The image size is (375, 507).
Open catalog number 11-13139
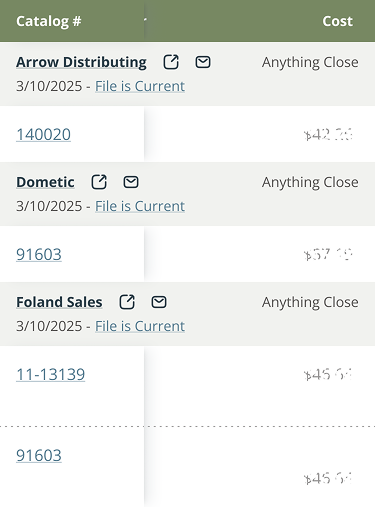pos(50,375)
